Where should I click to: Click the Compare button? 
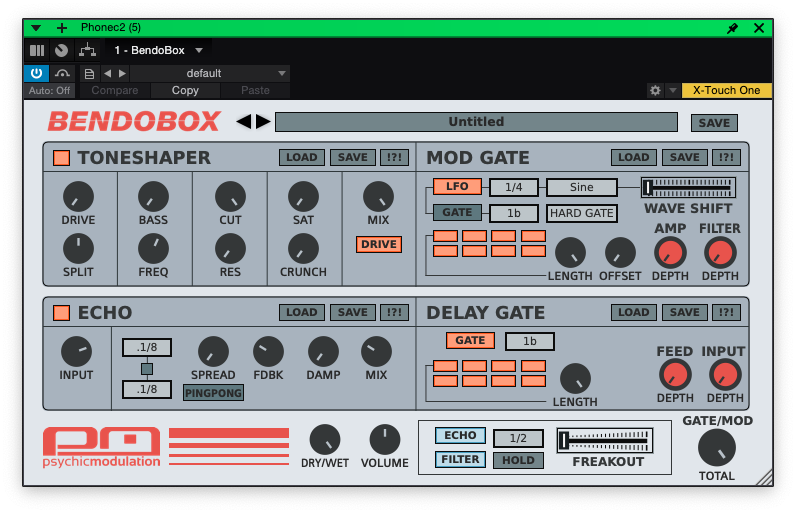[115, 90]
